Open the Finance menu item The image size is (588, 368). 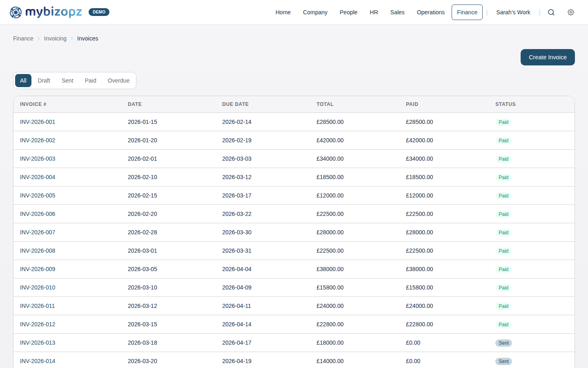467,12
